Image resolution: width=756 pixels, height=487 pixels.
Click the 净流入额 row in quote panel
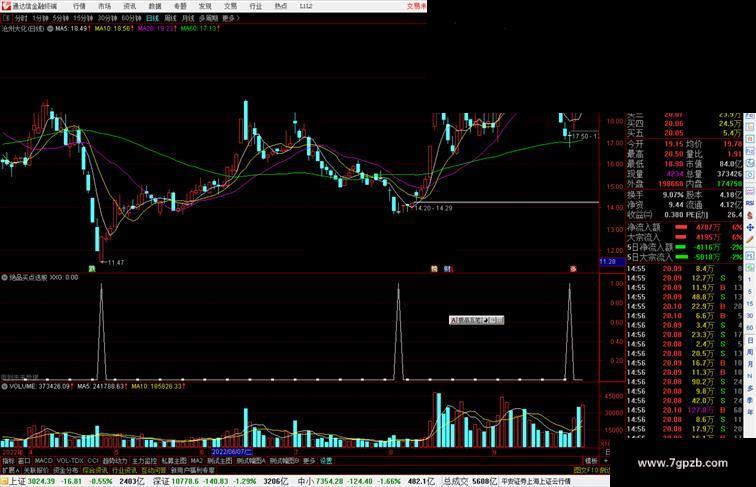[x=684, y=227]
